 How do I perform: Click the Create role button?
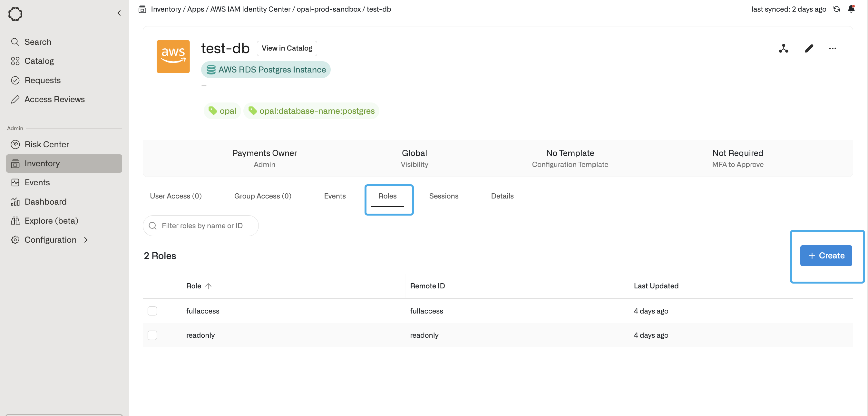[x=826, y=256]
